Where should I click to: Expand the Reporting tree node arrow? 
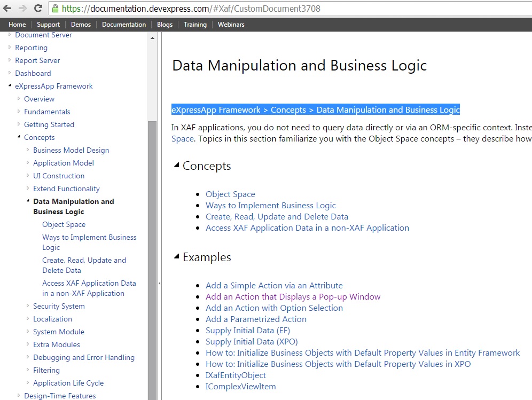[x=10, y=47]
